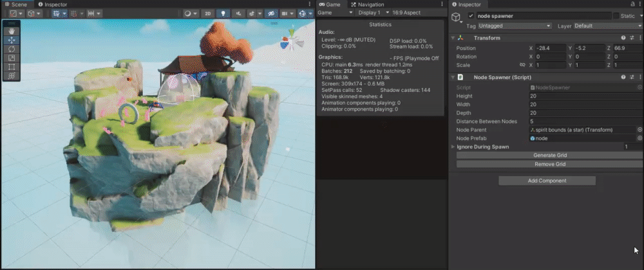
Task: Select the right-hand Inspector tab
Action: [469, 4]
